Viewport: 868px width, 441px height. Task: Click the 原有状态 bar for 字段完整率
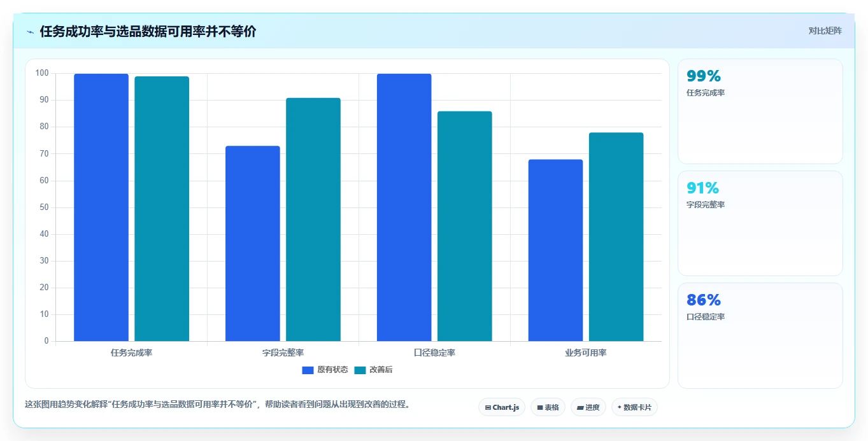click(x=253, y=244)
